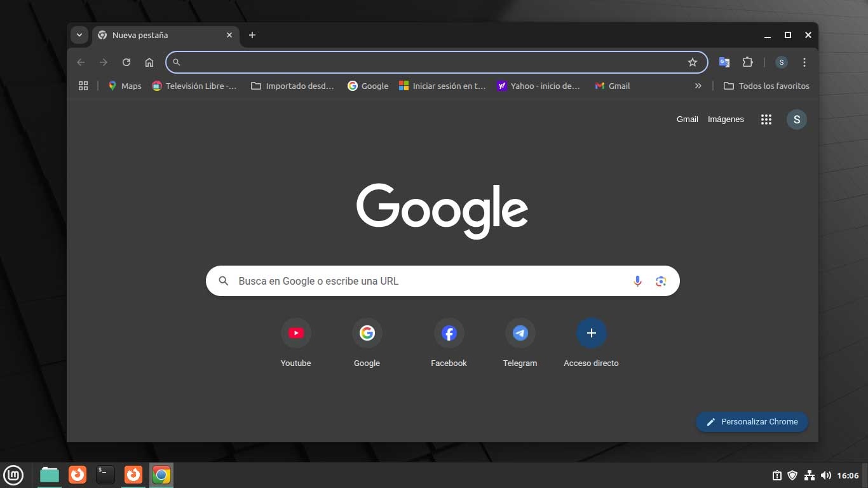Viewport: 868px width, 488px height.
Task: Close the Nueva pestaña tab
Action: point(229,35)
